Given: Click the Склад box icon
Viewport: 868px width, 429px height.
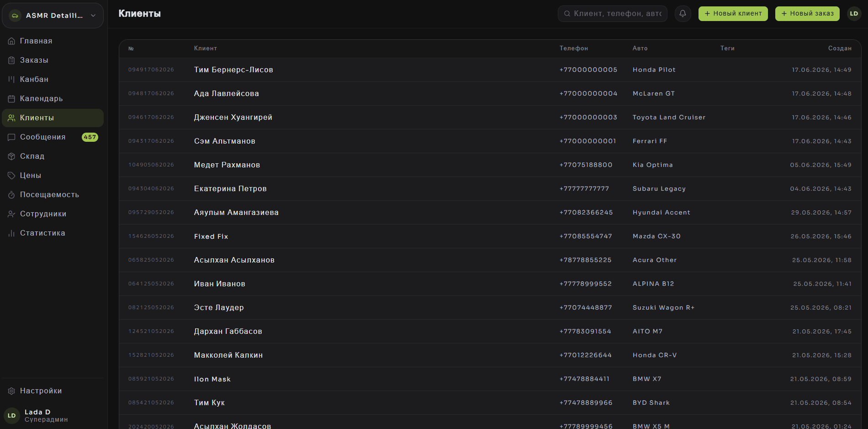Looking at the screenshot, I should [11, 156].
